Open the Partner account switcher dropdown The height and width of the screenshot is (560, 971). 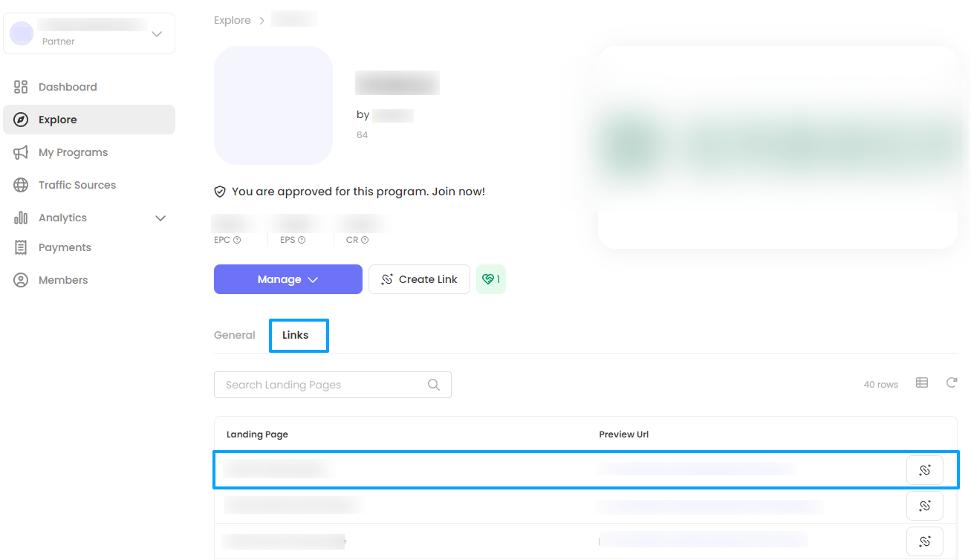coord(157,34)
